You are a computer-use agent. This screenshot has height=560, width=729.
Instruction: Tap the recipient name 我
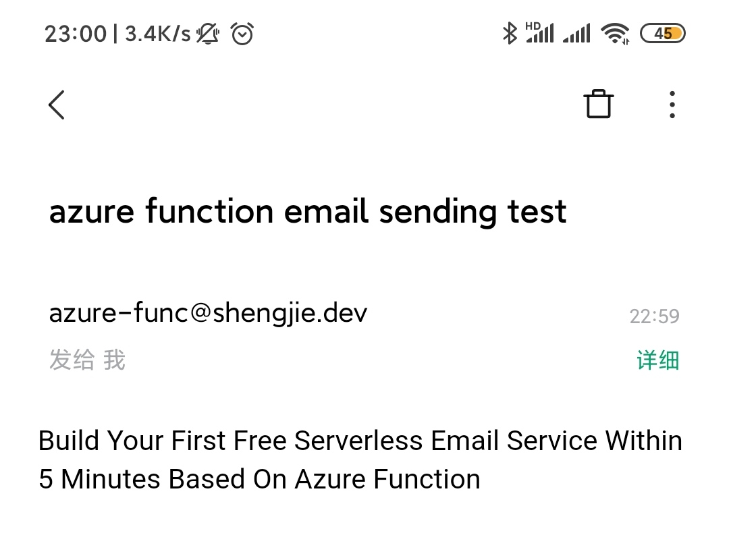(x=114, y=360)
